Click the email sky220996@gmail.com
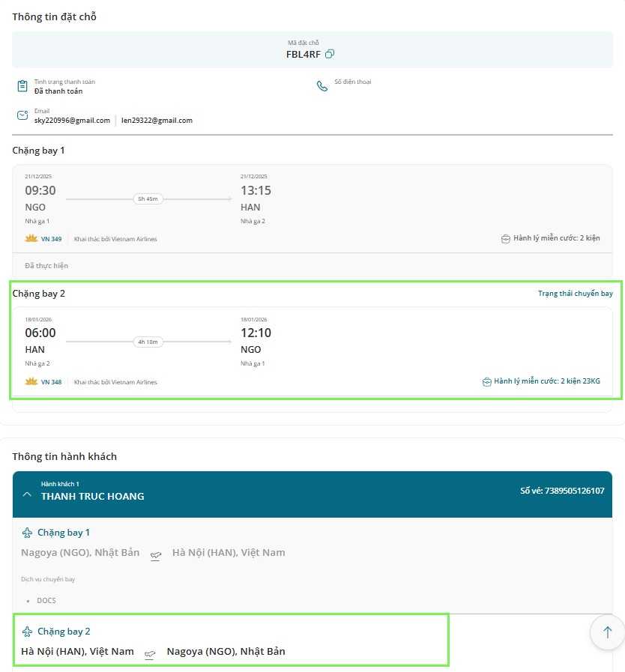The height and width of the screenshot is (672, 625). 72,121
